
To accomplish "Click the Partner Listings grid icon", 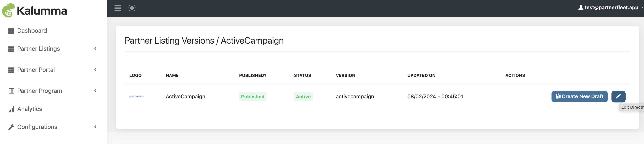I will [x=11, y=49].
